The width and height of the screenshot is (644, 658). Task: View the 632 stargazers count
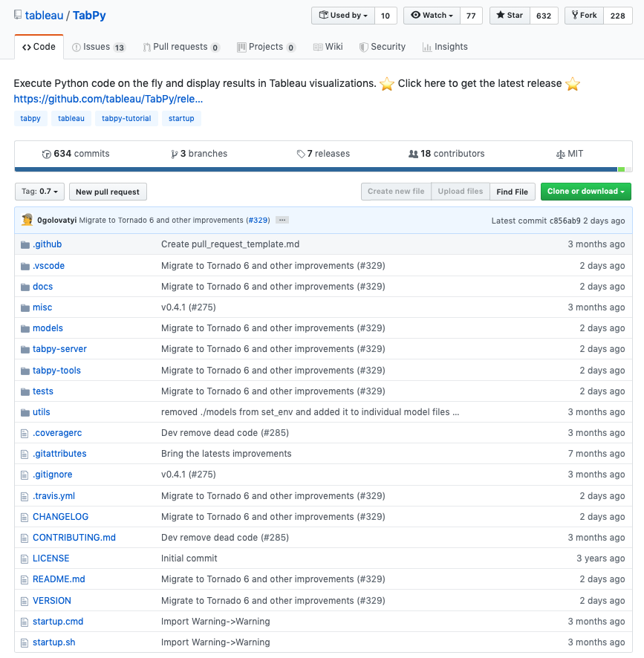pyautogui.click(x=544, y=16)
